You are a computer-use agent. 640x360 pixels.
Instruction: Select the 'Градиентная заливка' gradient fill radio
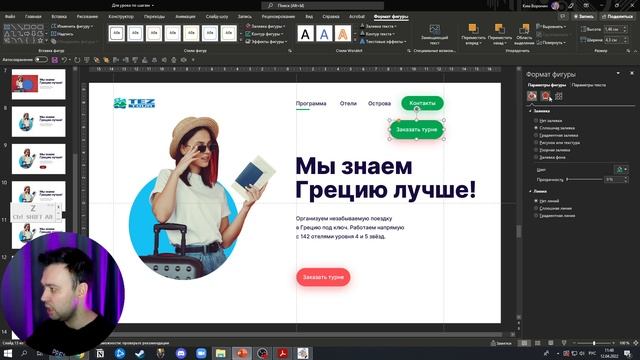click(x=536, y=136)
